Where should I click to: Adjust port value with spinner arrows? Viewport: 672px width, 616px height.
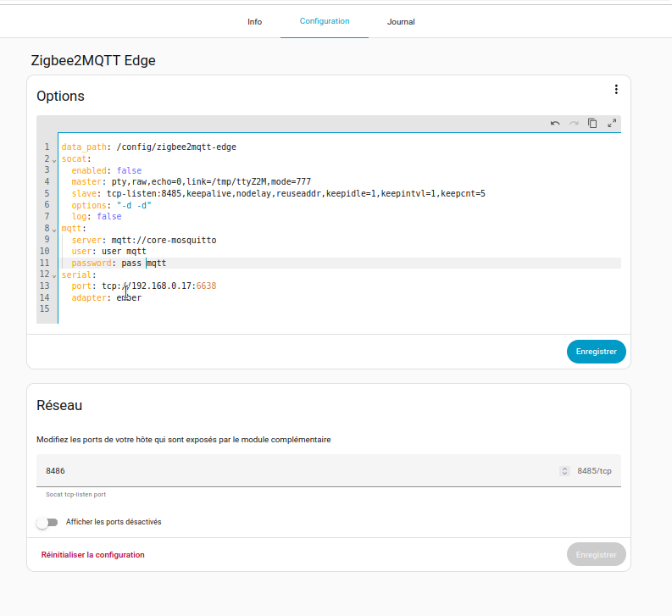tap(565, 471)
